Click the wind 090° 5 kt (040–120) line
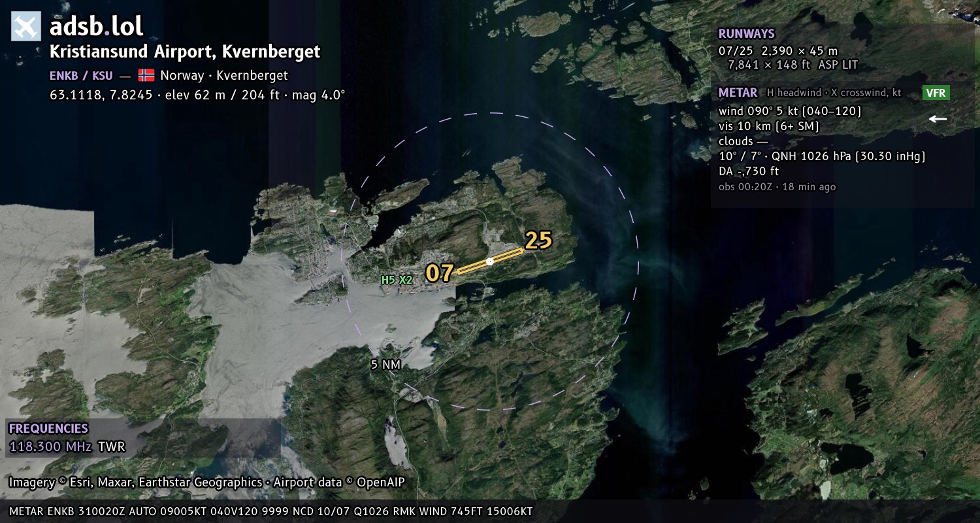980x523 pixels. pos(790,111)
